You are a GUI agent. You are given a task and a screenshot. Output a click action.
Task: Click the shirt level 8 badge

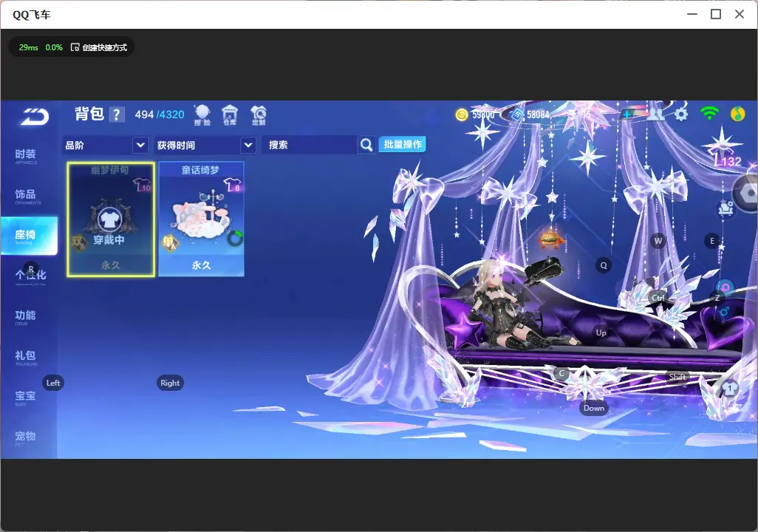point(233,185)
